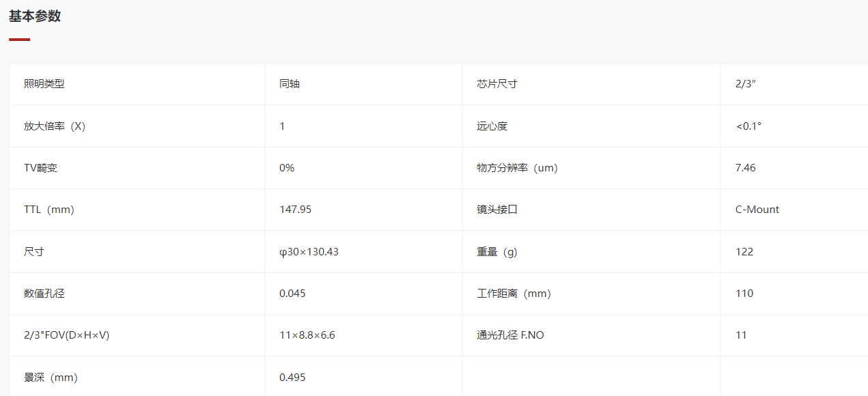The width and height of the screenshot is (868, 396).
Task: Click the 11×8.8×6.6 value
Action: (x=307, y=335)
